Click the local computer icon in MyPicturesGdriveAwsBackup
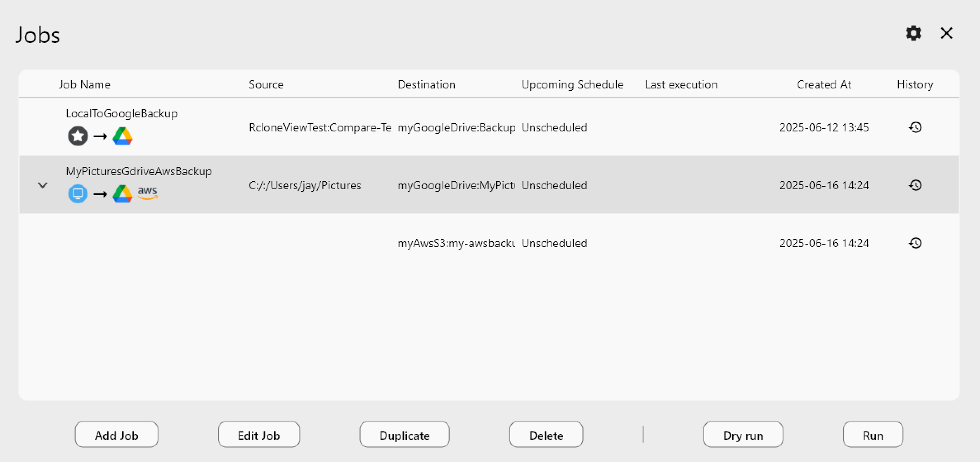The height and width of the screenshot is (462, 980). click(78, 193)
